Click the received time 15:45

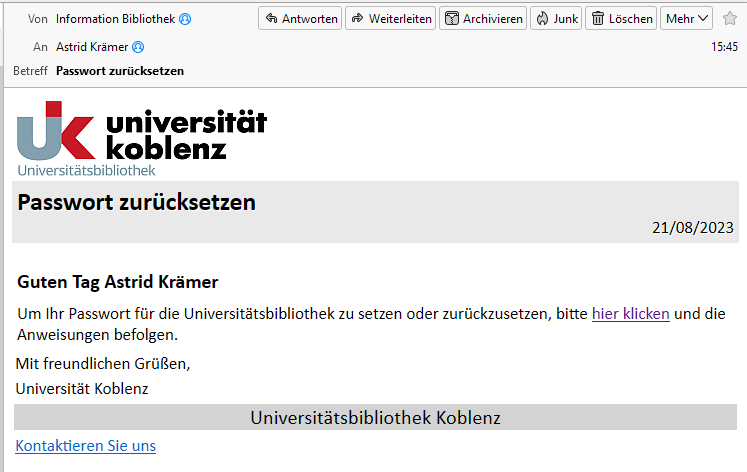coord(725,47)
